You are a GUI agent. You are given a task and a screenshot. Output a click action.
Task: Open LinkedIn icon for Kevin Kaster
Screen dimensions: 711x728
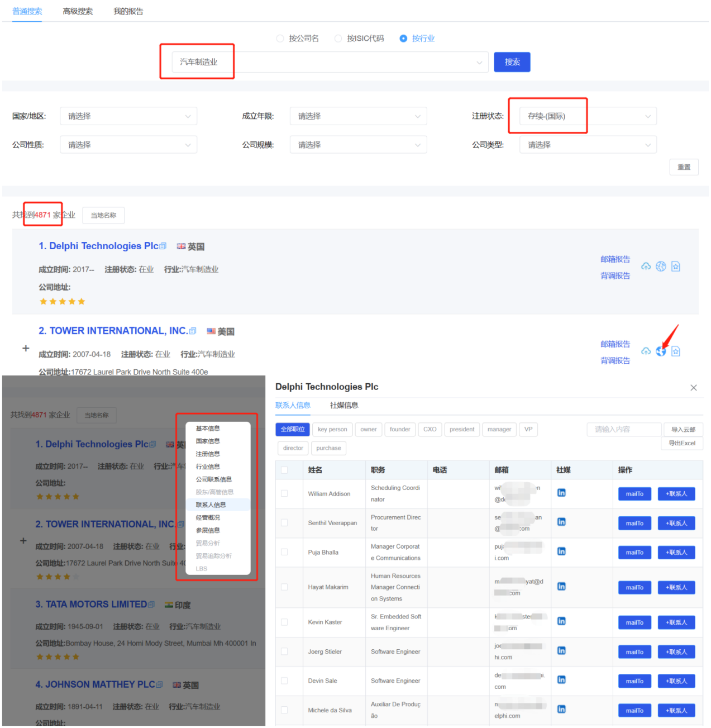click(561, 621)
